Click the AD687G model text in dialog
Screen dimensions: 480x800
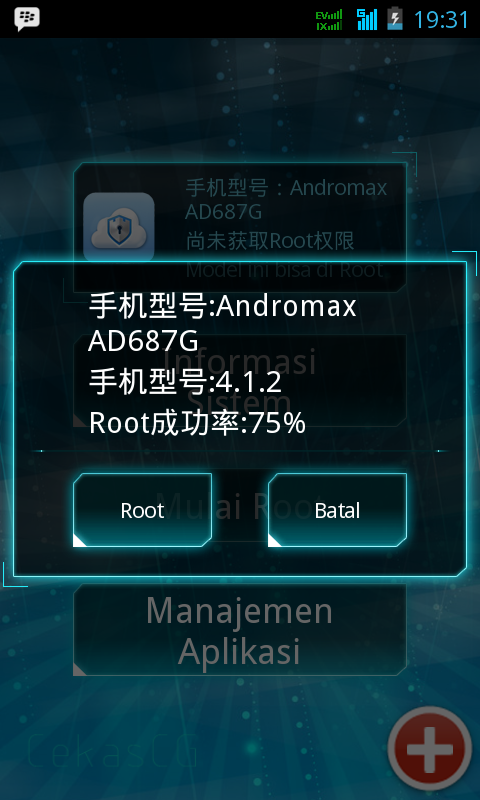143,342
